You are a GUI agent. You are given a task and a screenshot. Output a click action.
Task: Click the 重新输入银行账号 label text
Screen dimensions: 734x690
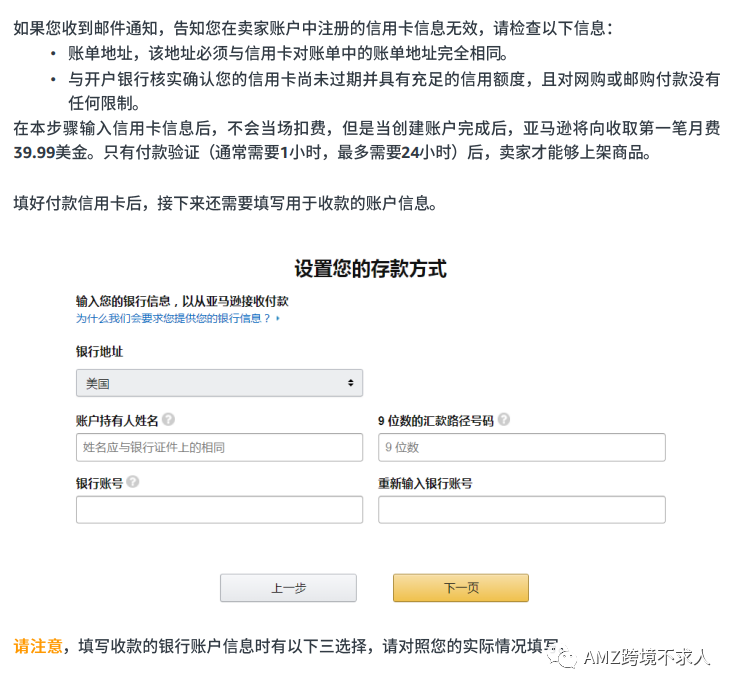tap(425, 483)
